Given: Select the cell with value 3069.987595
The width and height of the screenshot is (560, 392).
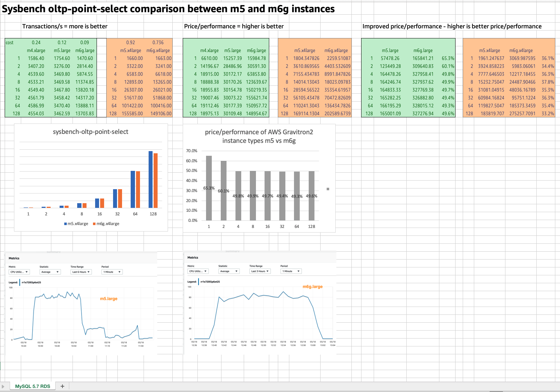Looking at the screenshot, I should pyautogui.click(x=522, y=58).
